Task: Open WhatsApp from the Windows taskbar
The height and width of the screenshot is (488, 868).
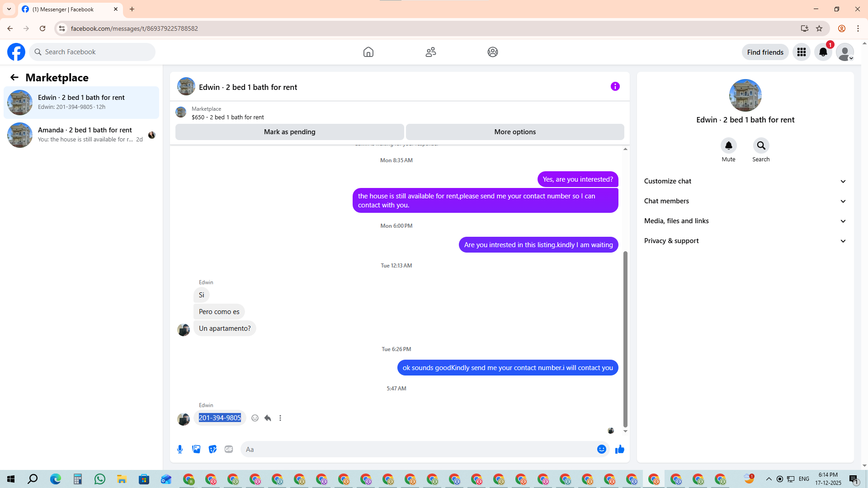Action: point(99,479)
